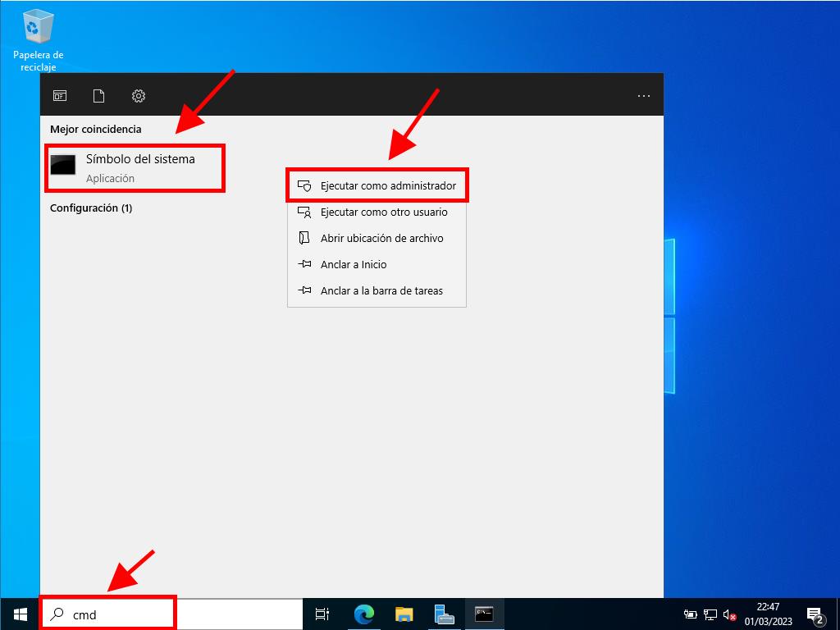Open the three-dot more options menu
The width and height of the screenshot is (840, 630).
(644, 96)
